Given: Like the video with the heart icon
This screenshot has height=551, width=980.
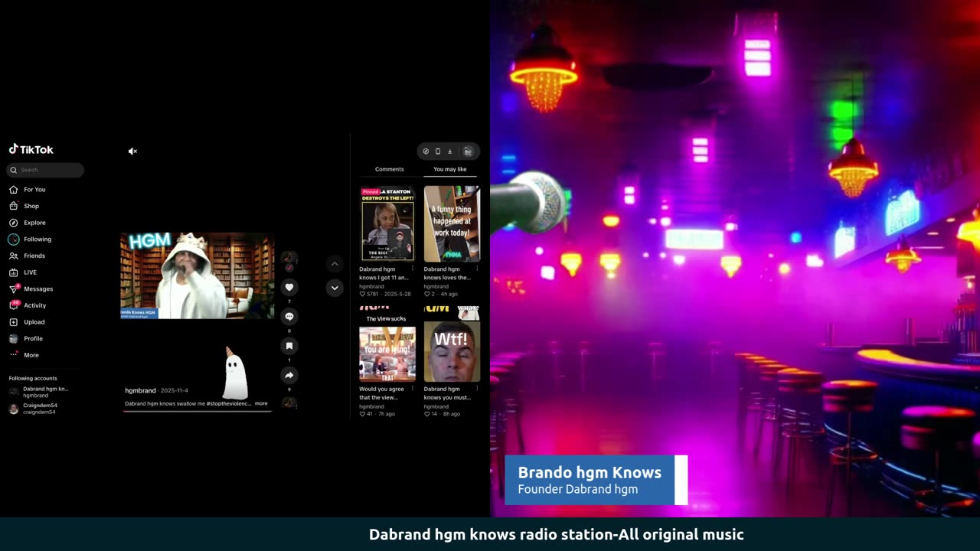Looking at the screenshot, I should pyautogui.click(x=289, y=287).
